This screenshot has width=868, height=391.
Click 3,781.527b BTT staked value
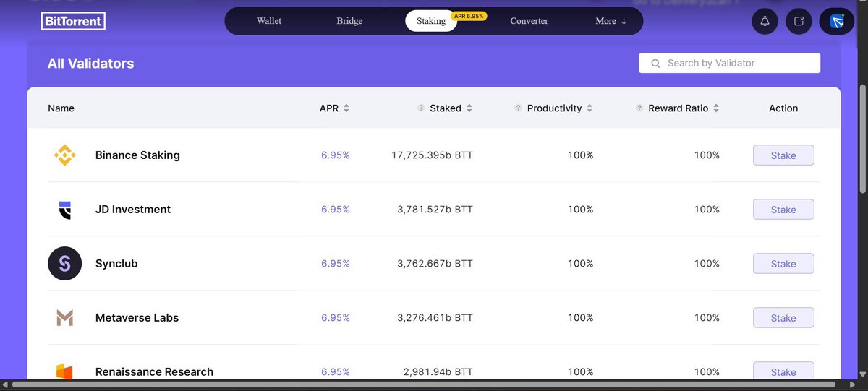pyautogui.click(x=435, y=210)
